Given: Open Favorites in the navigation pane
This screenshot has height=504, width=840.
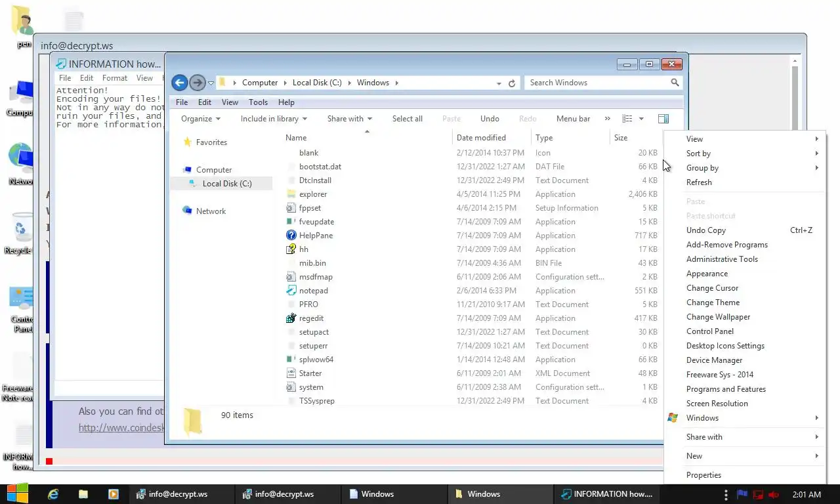Looking at the screenshot, I should tap(211, 142).
